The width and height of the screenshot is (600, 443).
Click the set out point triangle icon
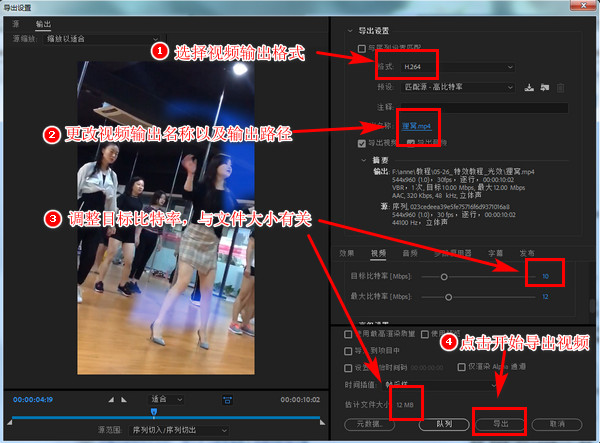click(x=124, y=400)
